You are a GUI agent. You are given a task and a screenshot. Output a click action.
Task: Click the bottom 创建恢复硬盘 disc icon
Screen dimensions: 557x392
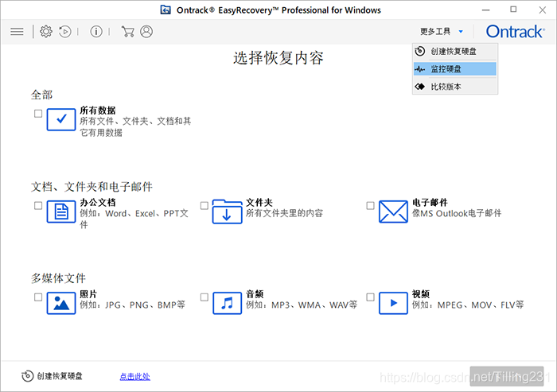point(28,376)
